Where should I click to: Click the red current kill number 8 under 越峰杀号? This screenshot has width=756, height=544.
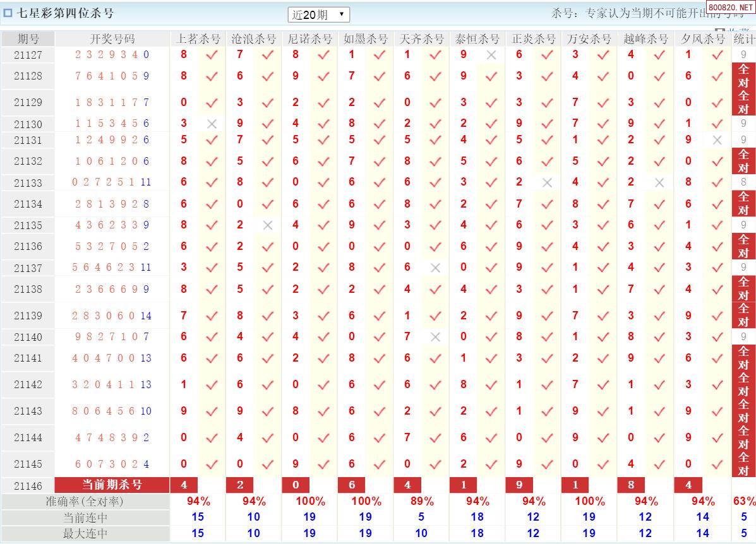point(631,485)
